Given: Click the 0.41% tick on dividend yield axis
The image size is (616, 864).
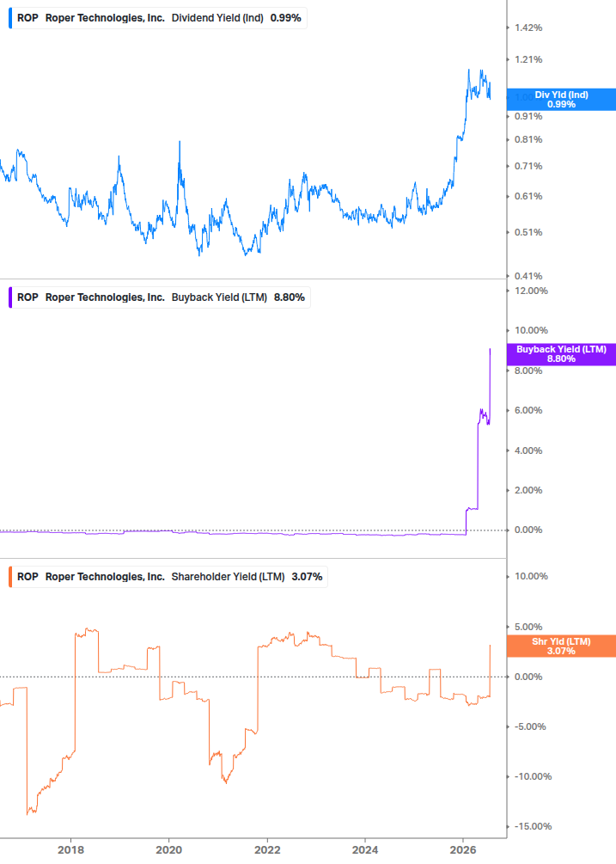Looking at the screenshot, I should click(x=528, y=276).
